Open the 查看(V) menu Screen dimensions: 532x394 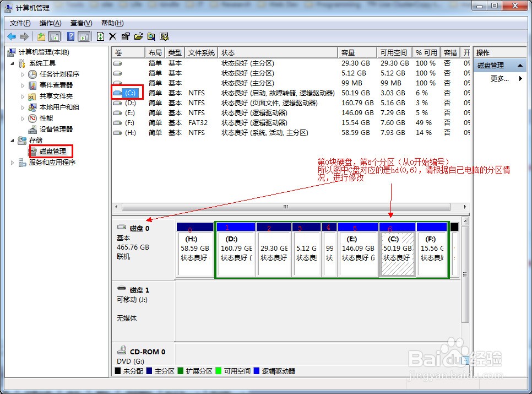81,23
